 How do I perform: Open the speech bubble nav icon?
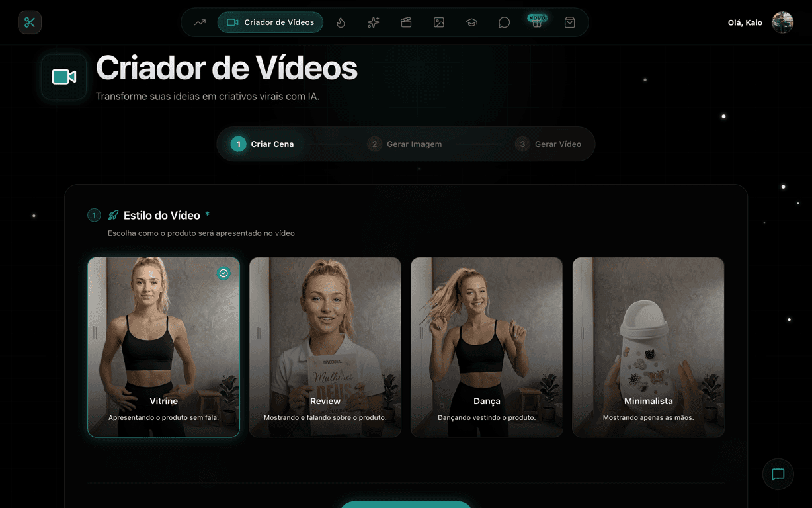coord(504,22)
